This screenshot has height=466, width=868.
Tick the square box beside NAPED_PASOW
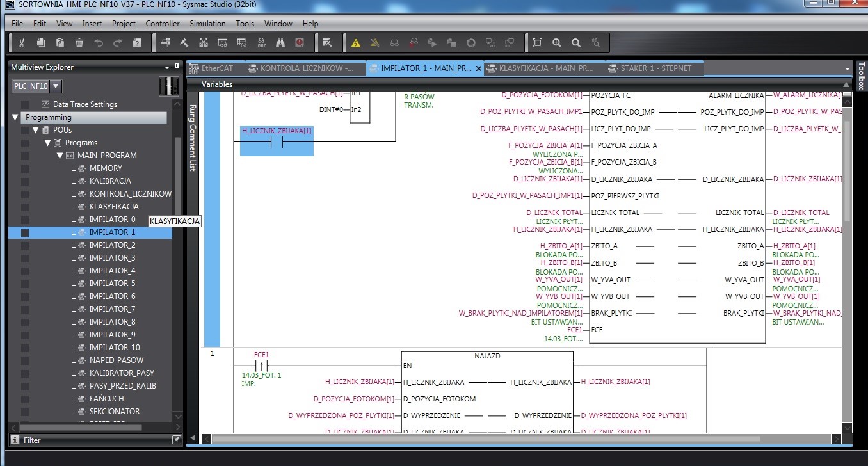pyautogui.click(x=25, y=360)
